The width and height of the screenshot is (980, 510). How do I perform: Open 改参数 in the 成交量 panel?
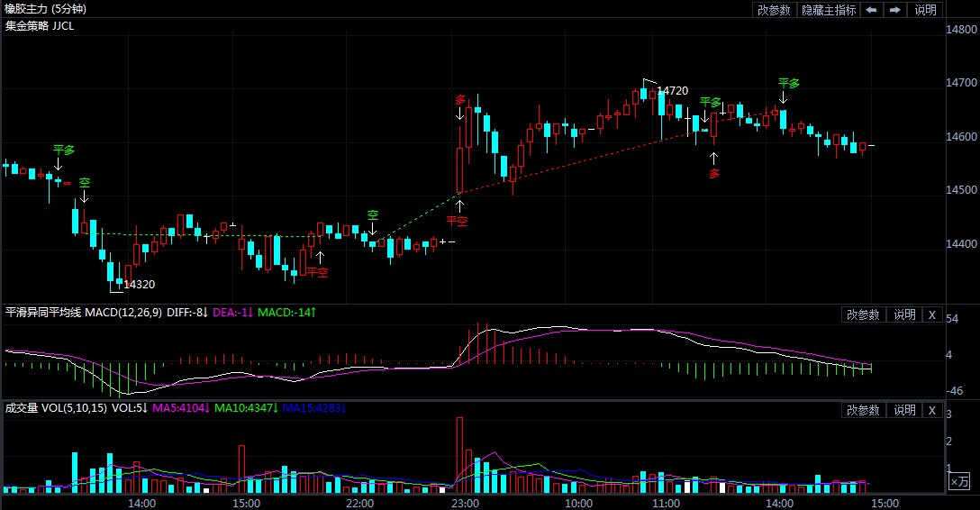pyautogui.click(x=863, y=411)
